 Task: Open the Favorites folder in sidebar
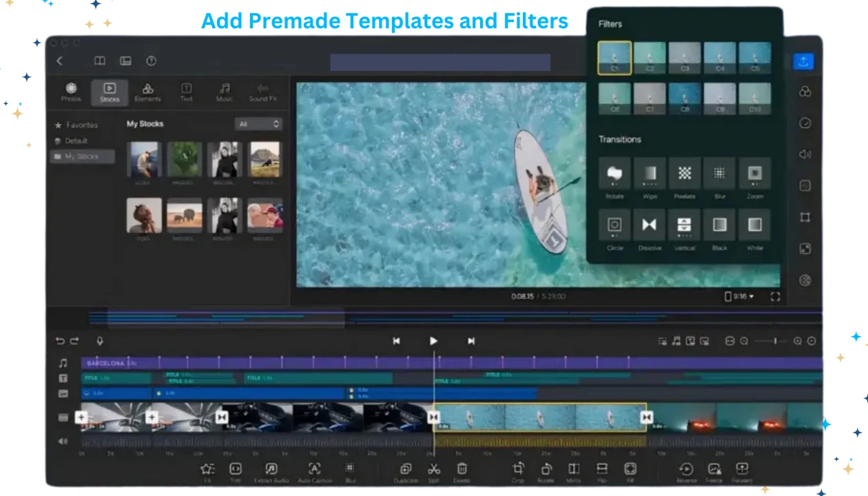[x=81, y=125]
